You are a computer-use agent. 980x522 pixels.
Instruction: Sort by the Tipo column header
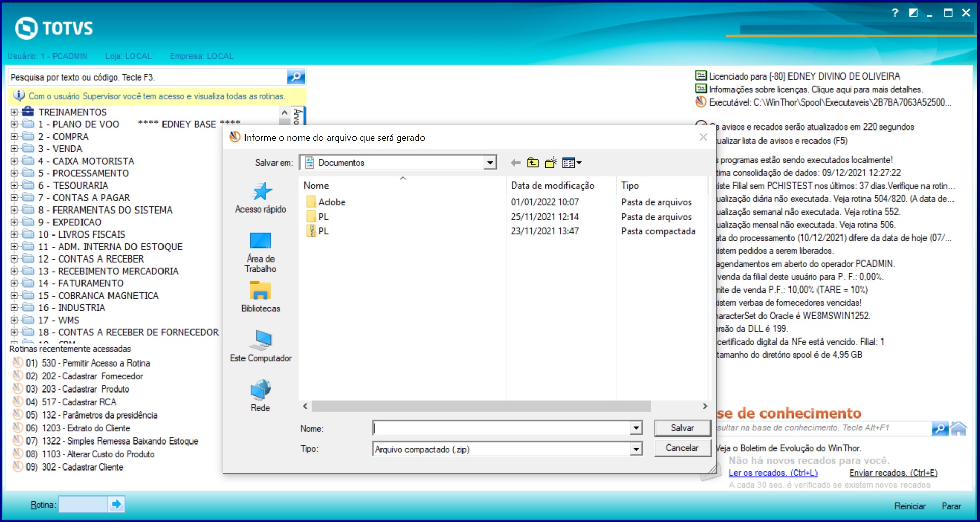tap(662, 186)
